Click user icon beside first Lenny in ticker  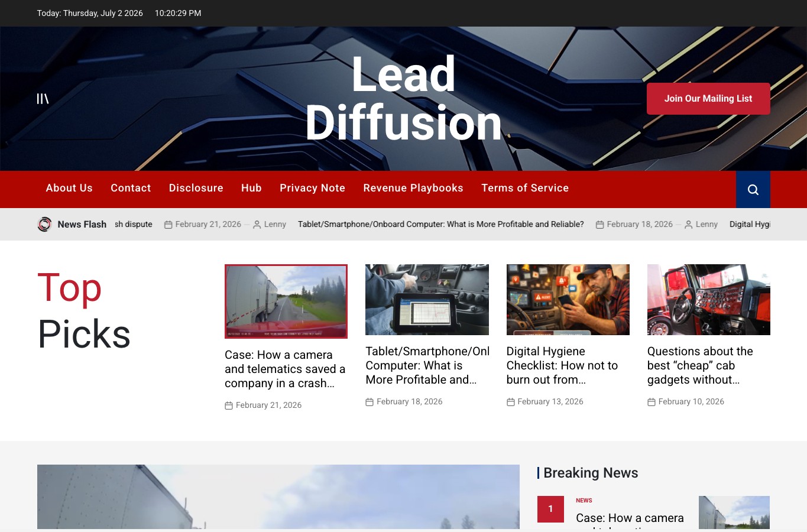(257, 225)
